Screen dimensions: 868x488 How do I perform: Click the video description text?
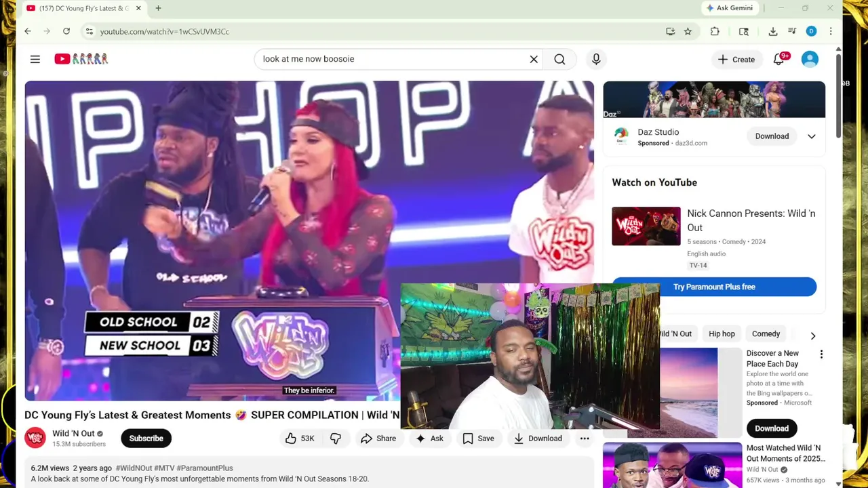click(200, 479)
